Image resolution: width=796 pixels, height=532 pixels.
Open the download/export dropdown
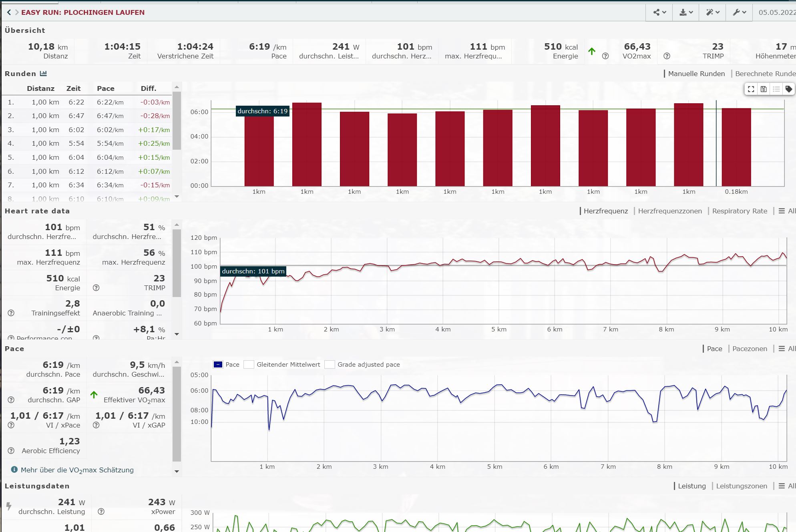pyautogui.click(x=686, y=12)
